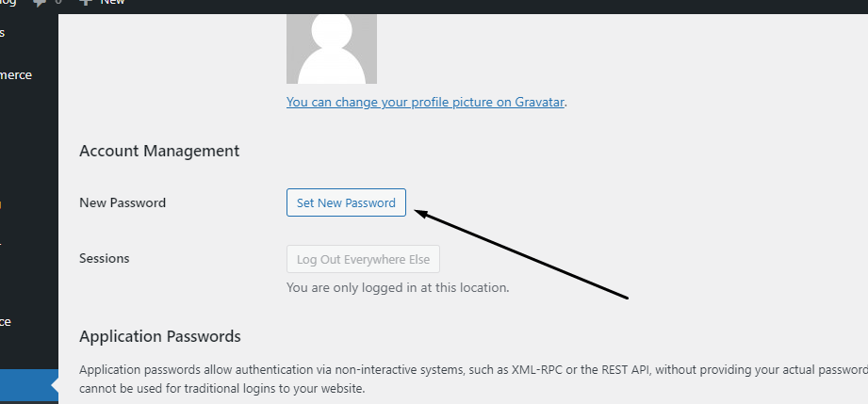Open the sidebar item ending in 'ce' near bottom

coord(6,321)
